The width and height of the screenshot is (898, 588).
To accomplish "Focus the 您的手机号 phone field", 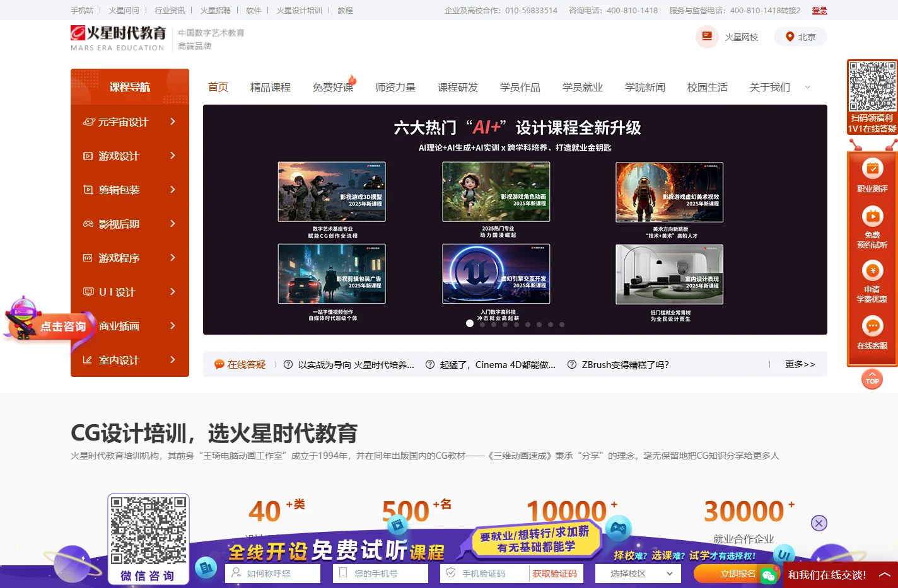I will coord(380,574).
